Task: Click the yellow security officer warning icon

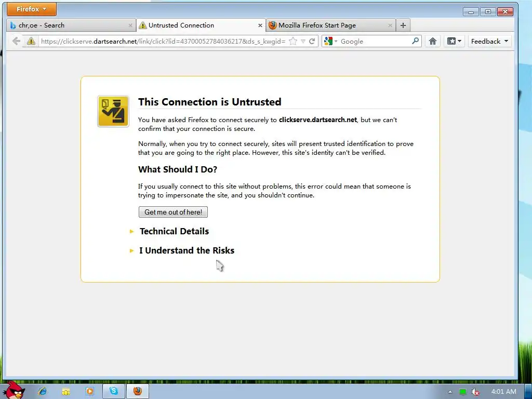Action: [113, 111]
